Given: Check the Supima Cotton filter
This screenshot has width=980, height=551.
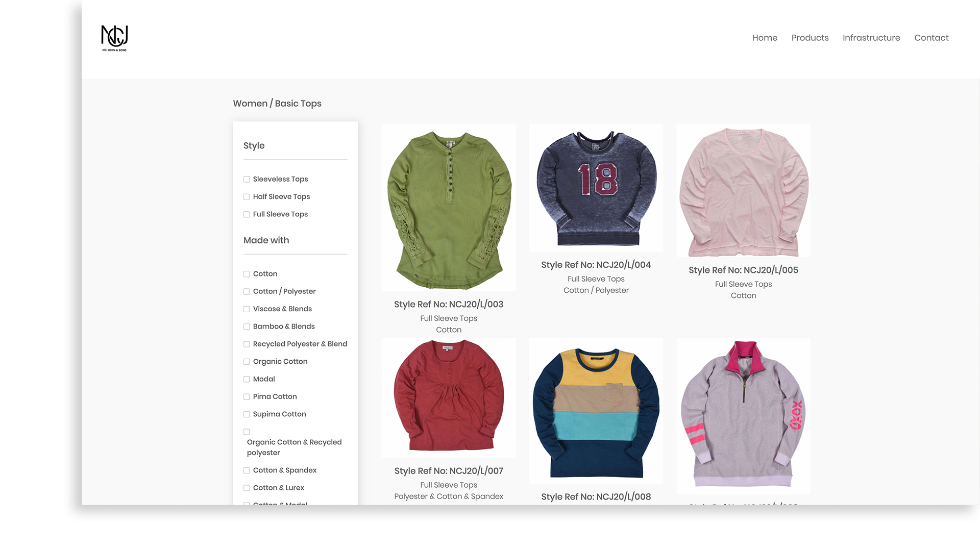Looking at the screenshot, I should click(247, 414).
